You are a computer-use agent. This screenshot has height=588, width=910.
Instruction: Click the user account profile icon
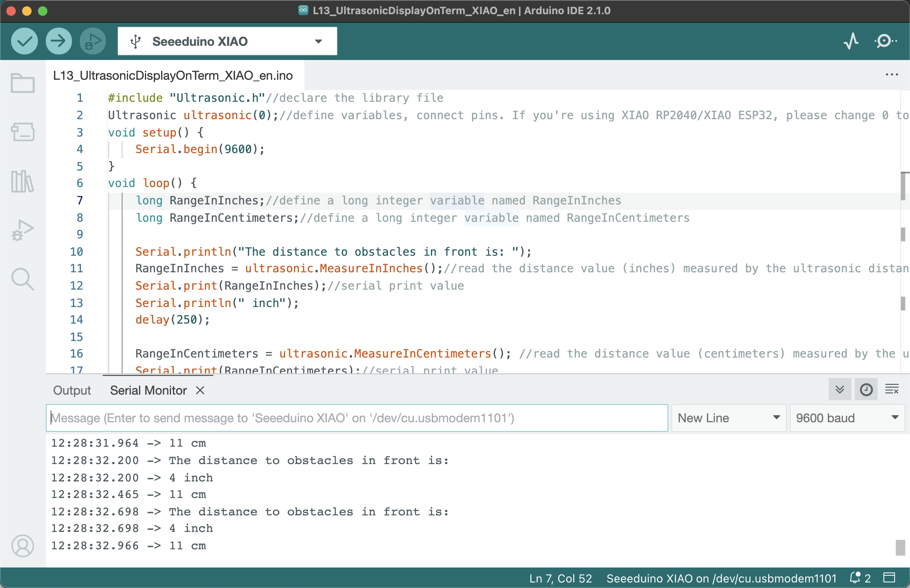[23, 546]
